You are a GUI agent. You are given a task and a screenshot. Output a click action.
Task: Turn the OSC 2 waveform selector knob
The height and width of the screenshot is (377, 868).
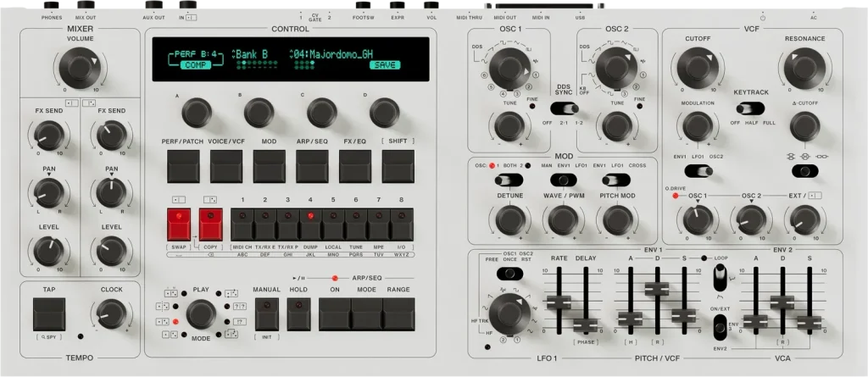615,67
